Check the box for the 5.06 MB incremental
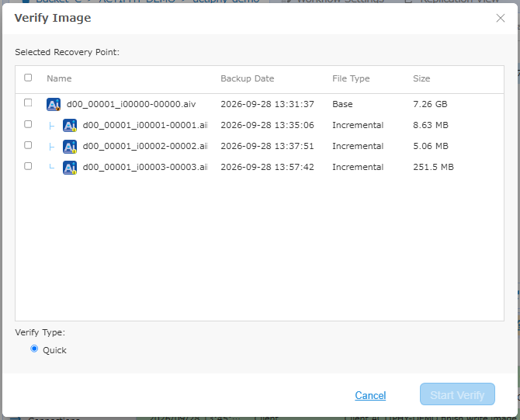This screenshot has height=420, width=520. pos(28,145)
